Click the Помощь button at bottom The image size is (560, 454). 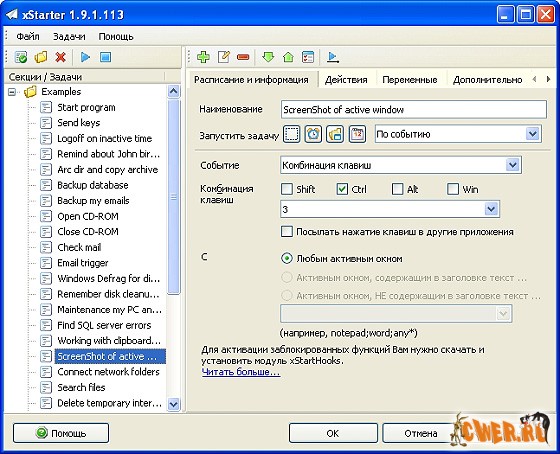pos(61,433)
